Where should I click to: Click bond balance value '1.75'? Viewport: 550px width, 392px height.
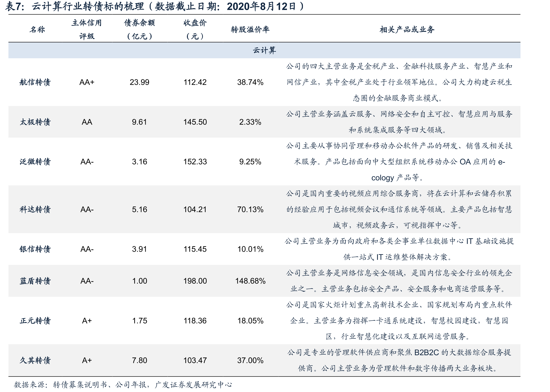click(x=139, y=321)
